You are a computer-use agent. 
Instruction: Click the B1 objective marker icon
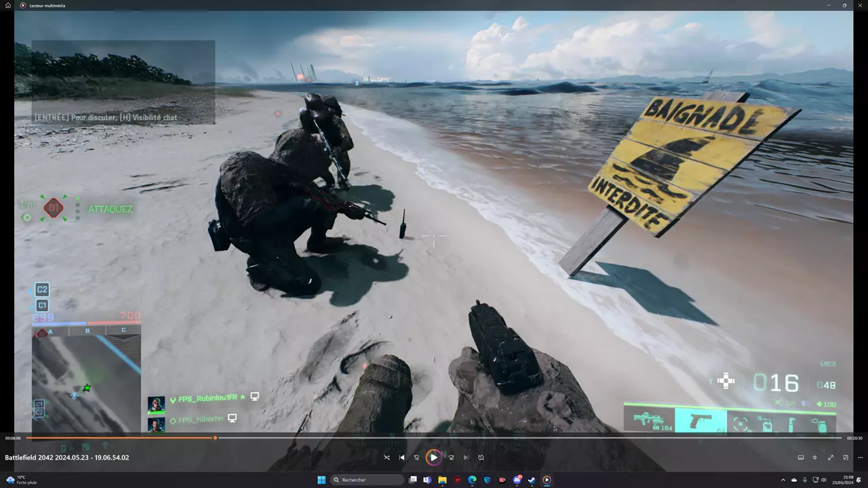pyautogui.click(x=54, y=208)
